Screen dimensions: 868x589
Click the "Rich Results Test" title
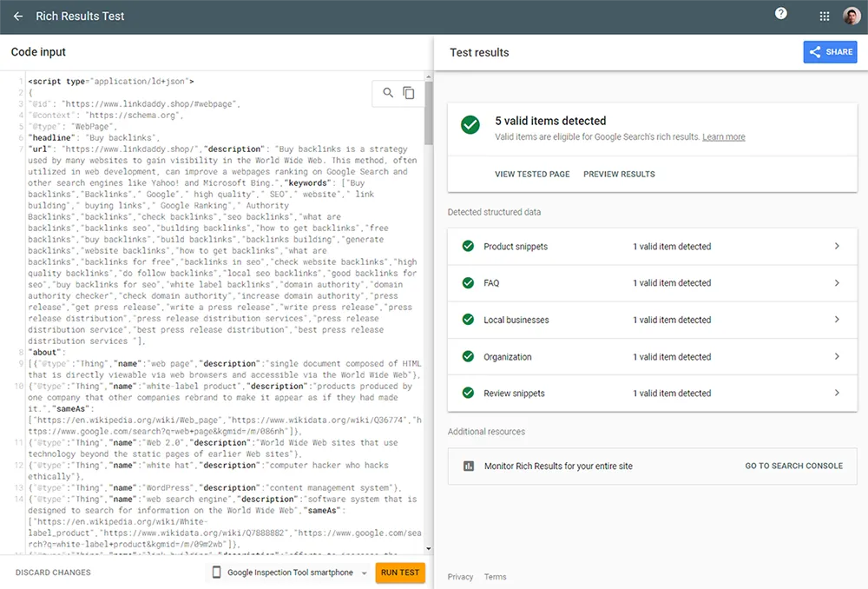pyautogui.click(x=80, y=16)
